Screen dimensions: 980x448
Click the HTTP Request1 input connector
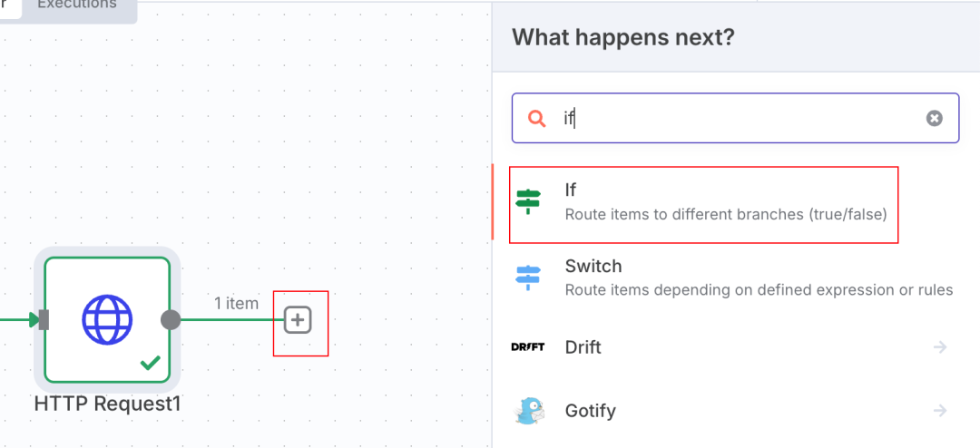coord(44,320)
